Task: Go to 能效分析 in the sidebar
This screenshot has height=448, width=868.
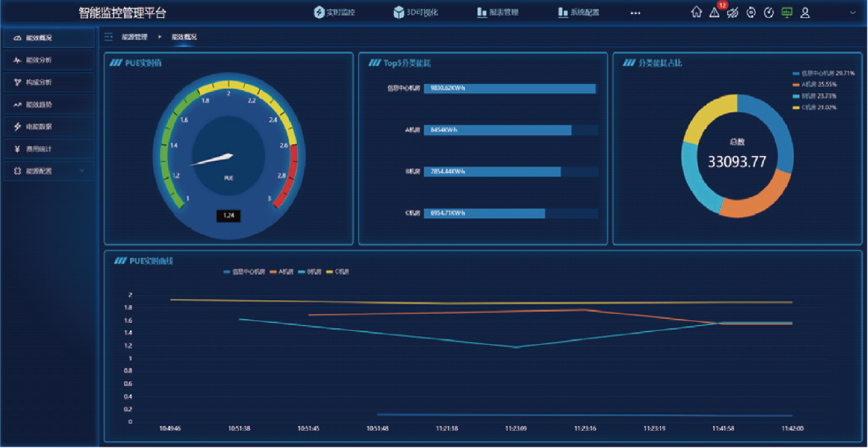Action: click(x=48, y=60)
